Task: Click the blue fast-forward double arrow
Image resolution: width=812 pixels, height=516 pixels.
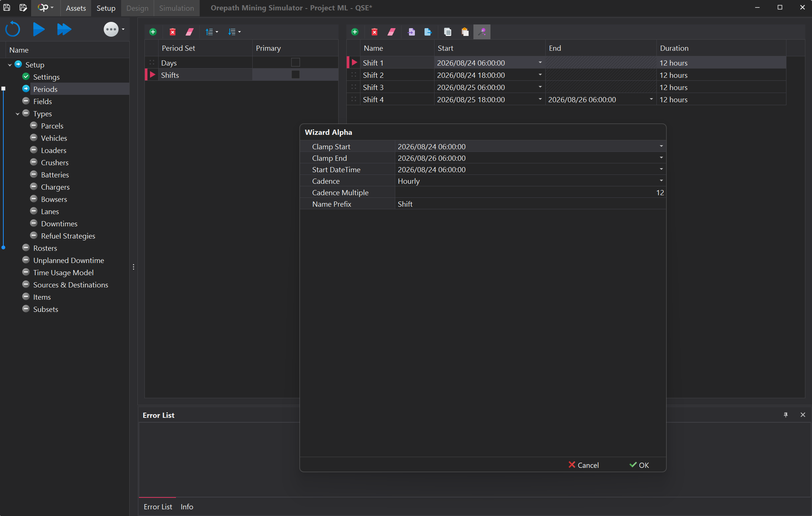Action: coord(64,29)
